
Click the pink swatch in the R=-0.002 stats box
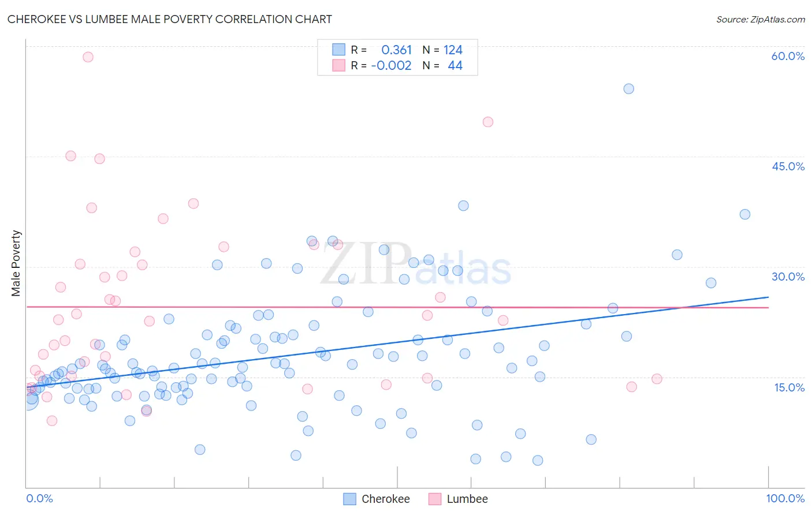click(x=338, y=65)
